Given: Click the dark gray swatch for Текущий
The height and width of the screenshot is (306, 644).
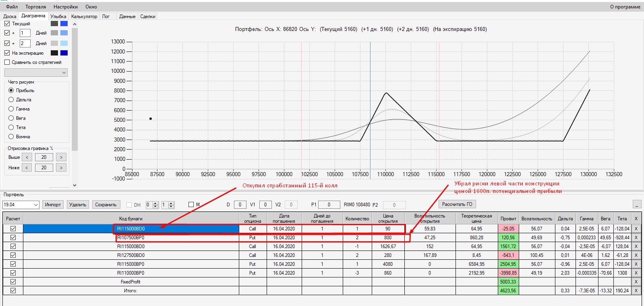Looking at the screenshot, I should click(x=54, y=24).
